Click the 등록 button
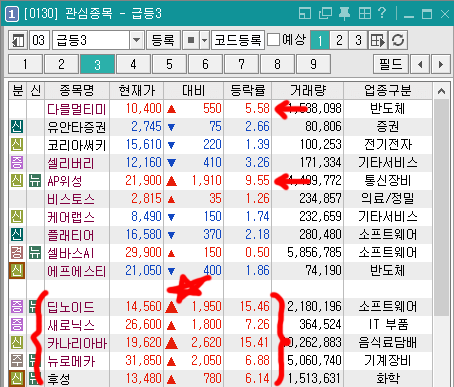Screen dimensions: 454x387 coord(163,40)
